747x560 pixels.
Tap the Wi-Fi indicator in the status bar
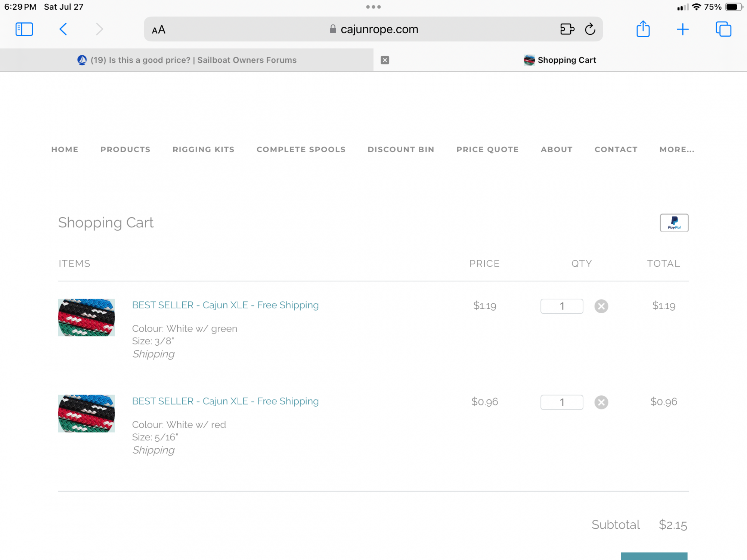coord(696,7)
